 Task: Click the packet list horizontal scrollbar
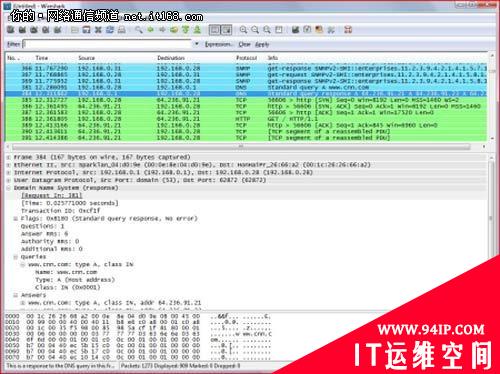tap(241, 147)
